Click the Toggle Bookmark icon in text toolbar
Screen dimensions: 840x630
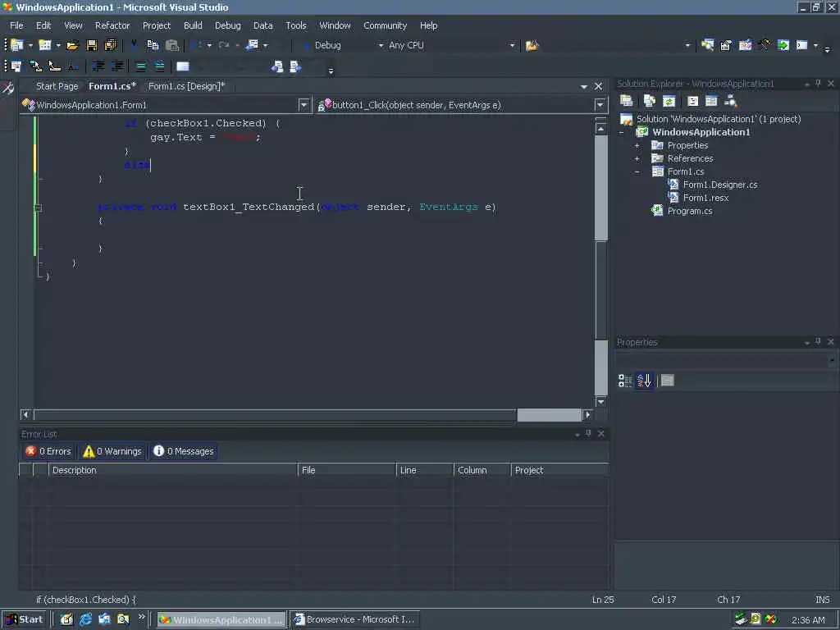coord(183,66)
